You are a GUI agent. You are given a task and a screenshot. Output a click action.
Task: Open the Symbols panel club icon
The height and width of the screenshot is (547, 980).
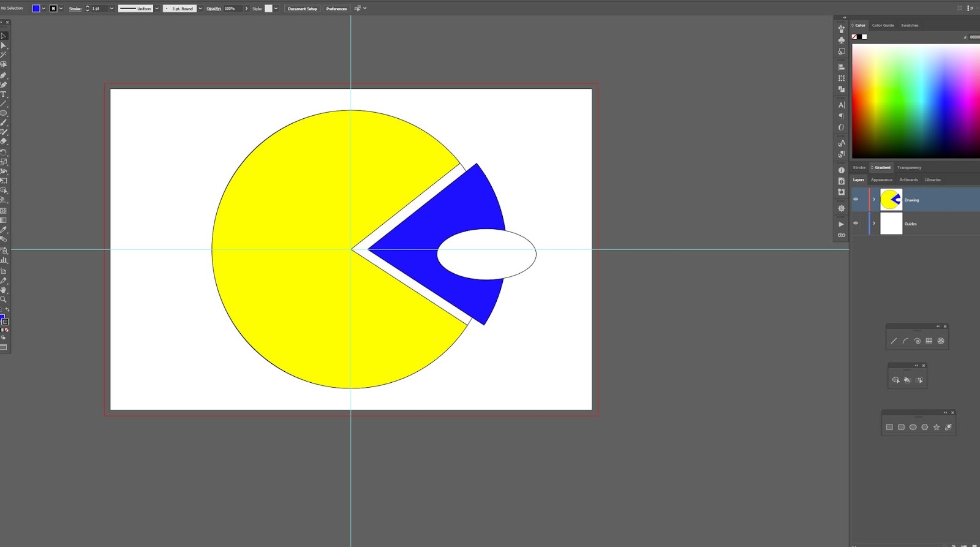841,40
